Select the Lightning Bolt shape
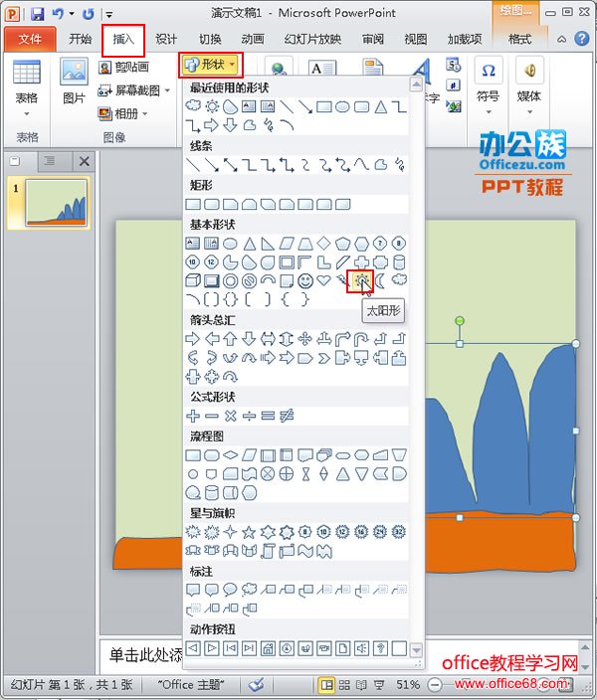 pyautogui.click(x=342, y=280)
